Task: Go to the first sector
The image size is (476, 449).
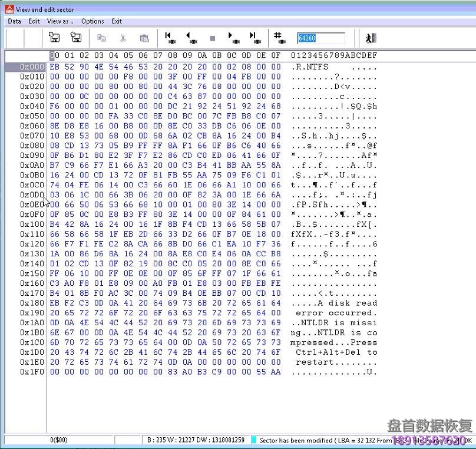Action: (170, 38)
